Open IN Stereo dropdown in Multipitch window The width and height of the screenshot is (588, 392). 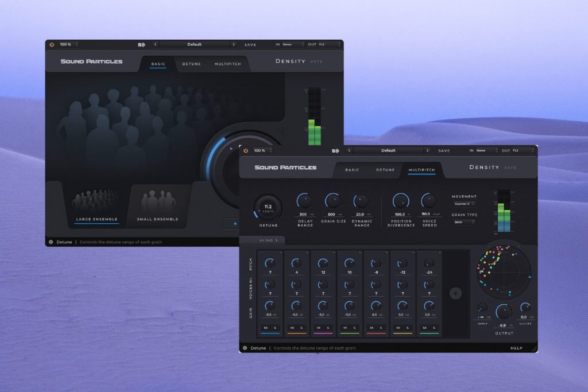tap(486, 150)
